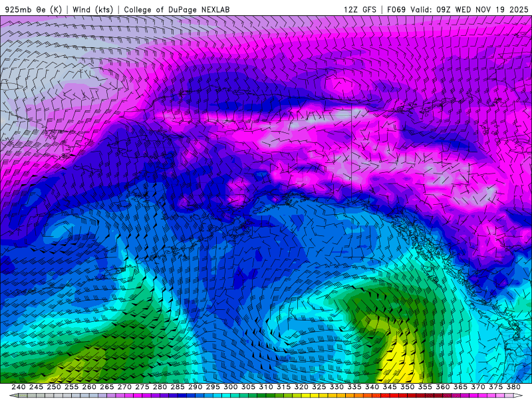Click the 'Wind (kts)' header label
The width and height of the screenshot is (532, 399).
(x=93, y=9)
